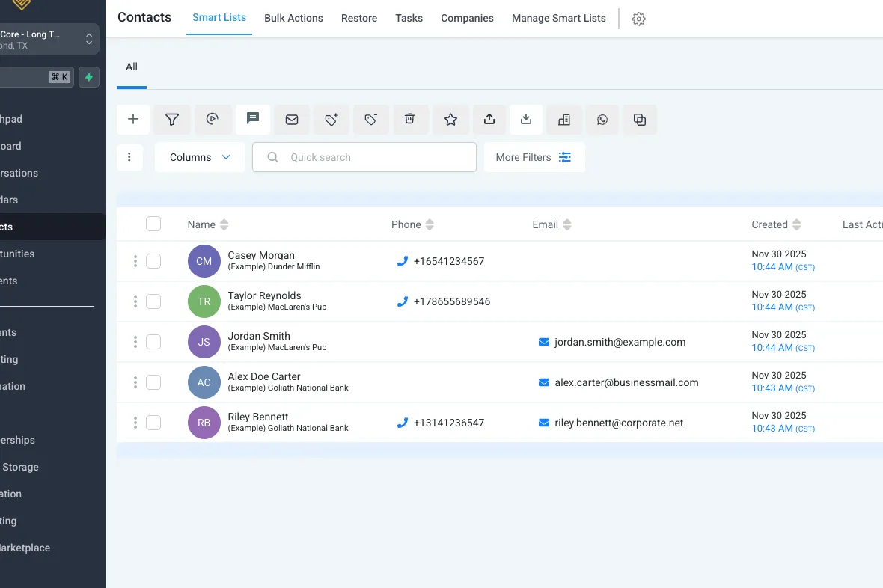Select the Jordan Smith row checkbox
883x588 pixels.
pyautogui.click(x=153, y=342)
